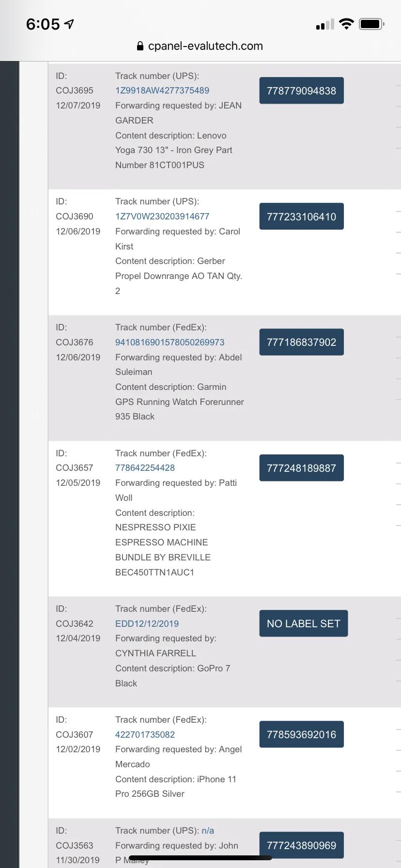Click label button 777186837902
Viewport: 401px width, 868px height.
point(302,342)
